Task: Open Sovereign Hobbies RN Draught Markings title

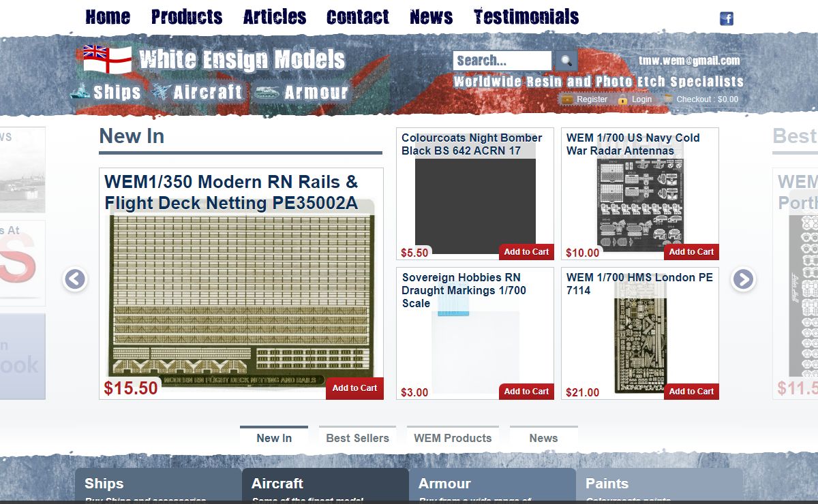Action: click(464, 290)
